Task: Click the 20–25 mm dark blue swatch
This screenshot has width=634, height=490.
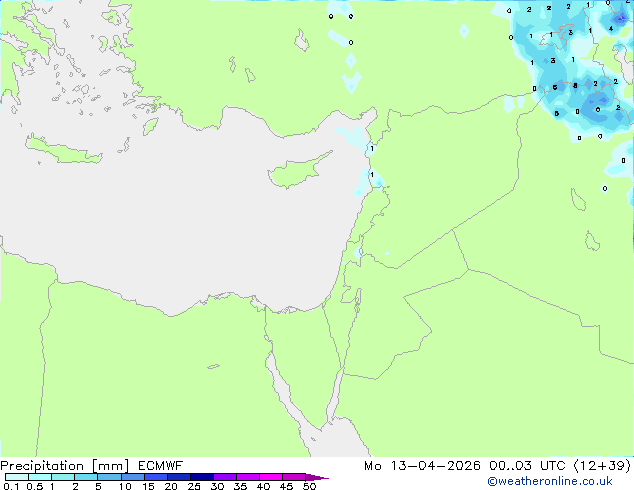Action: click(178, 477)
